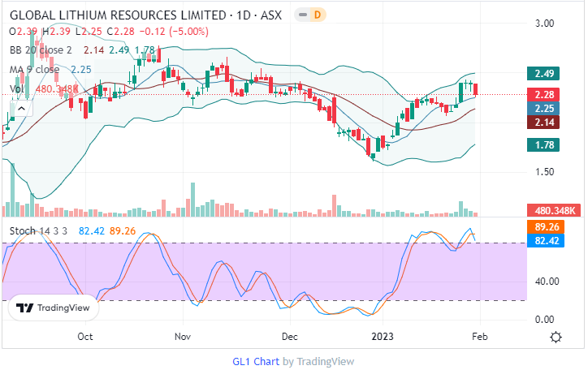Open the 'GL1 Chart' link
Screen dimensions: 588x370
click(x=256, y=361)
